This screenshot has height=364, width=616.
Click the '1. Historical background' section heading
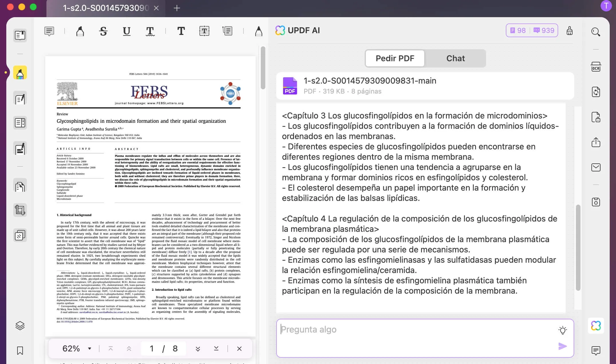point(74,215)
